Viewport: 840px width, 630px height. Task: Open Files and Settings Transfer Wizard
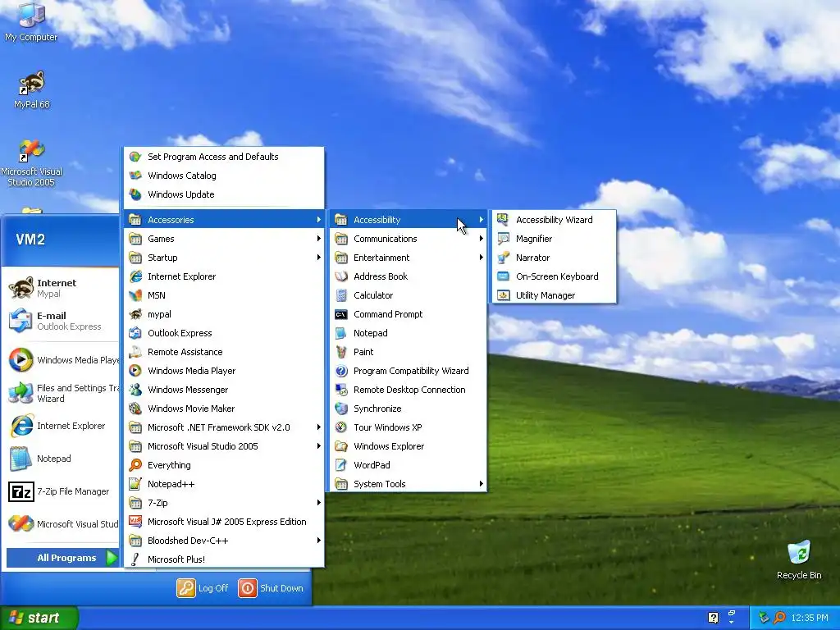[62, 393]
